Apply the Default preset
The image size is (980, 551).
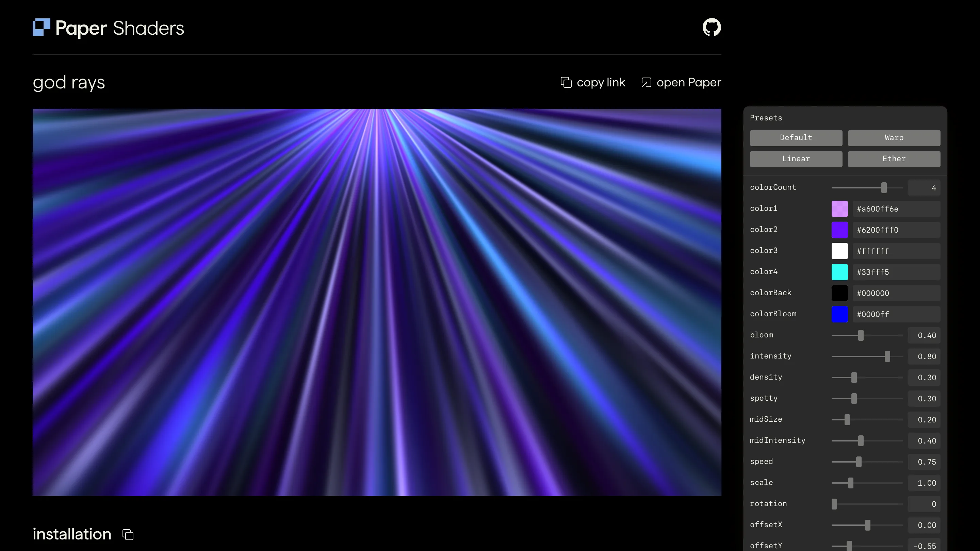pyautogui.click(x=796, y=138)
